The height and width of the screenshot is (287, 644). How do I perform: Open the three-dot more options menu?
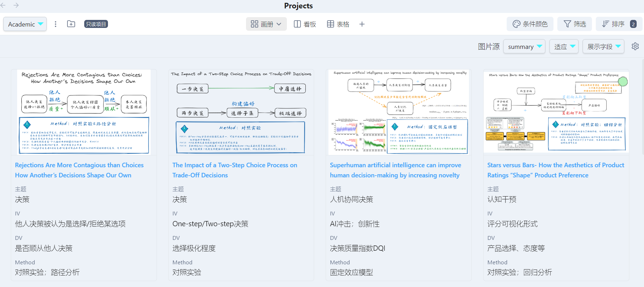tap(56, 24)
